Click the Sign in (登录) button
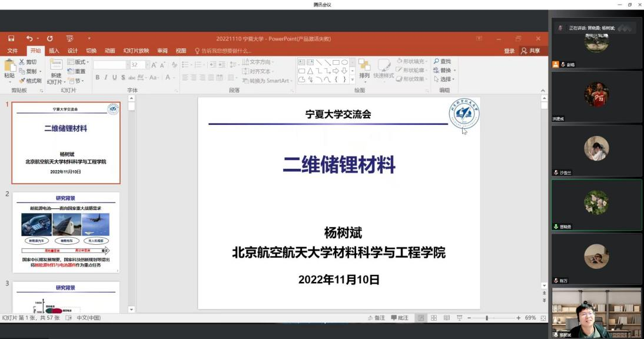Screen dimensions: 644x339 pos(509,51)
